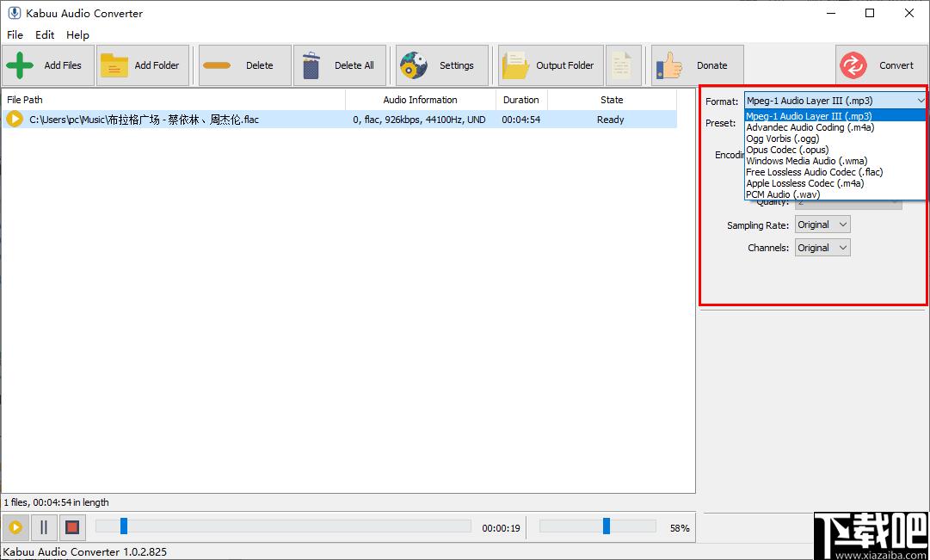Click the Add Files toolbar button

point(48,65)
